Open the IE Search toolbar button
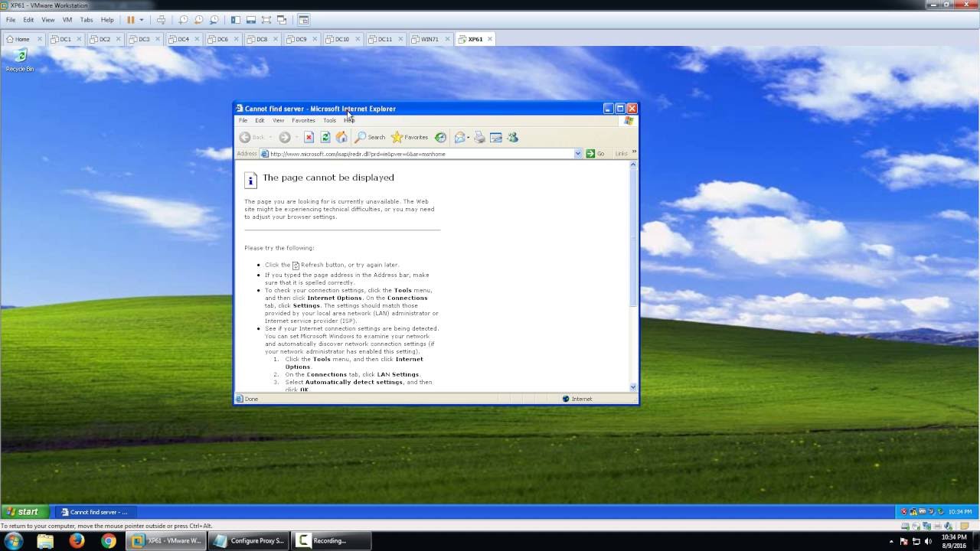 370,137
